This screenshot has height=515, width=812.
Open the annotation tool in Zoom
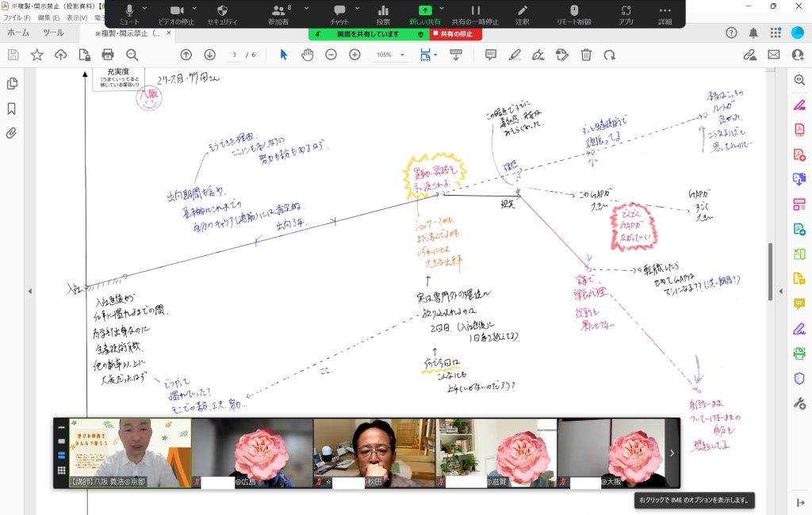(x=522, y=13)
